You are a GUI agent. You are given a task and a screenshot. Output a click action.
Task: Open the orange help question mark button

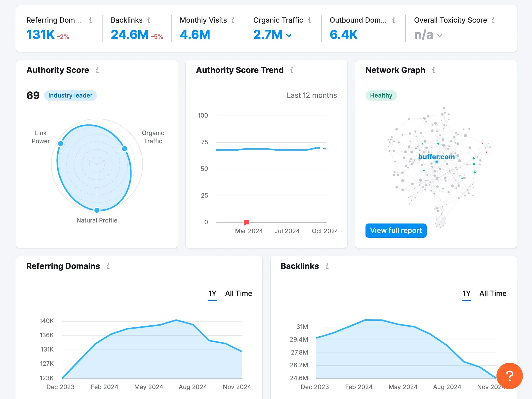tap(509, 376)
